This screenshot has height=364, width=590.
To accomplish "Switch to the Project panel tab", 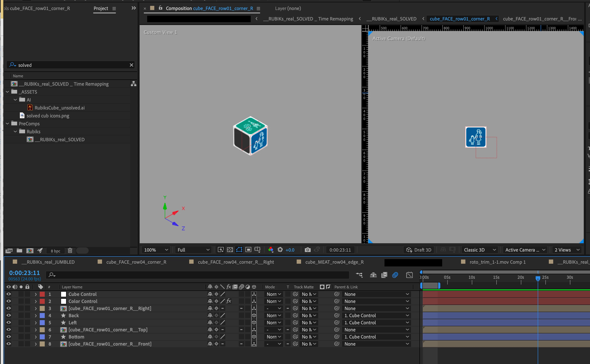I will coord(101,8).
